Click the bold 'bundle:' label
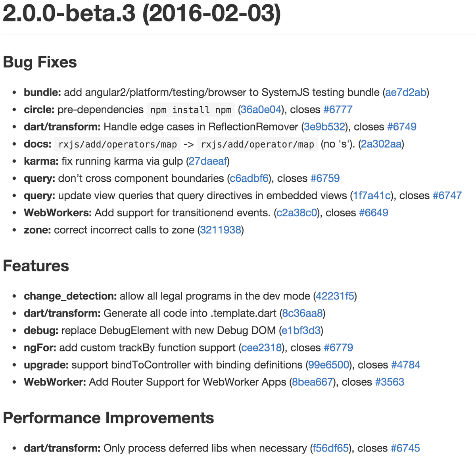 tap(42, 92)
